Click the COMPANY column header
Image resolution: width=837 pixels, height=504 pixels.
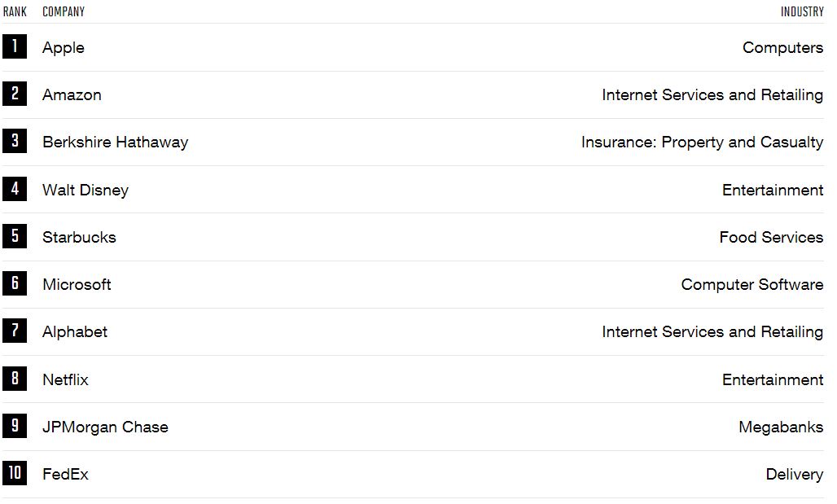point(64,11)
